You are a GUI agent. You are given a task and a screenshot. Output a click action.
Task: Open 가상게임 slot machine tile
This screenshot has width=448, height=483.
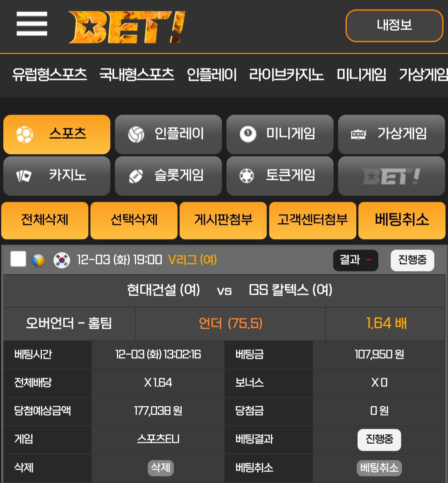click(x=391, y=134)
